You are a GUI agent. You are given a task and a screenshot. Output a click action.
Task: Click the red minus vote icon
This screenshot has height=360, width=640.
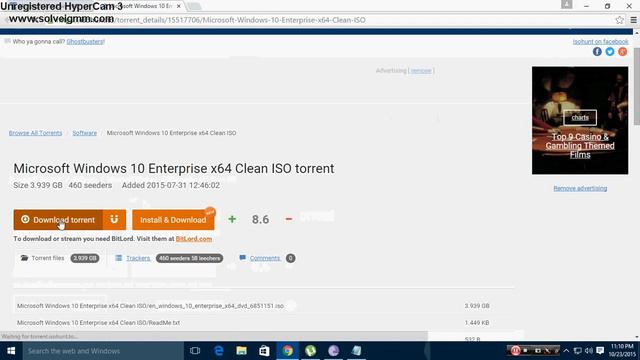click(x=289, y=219)
